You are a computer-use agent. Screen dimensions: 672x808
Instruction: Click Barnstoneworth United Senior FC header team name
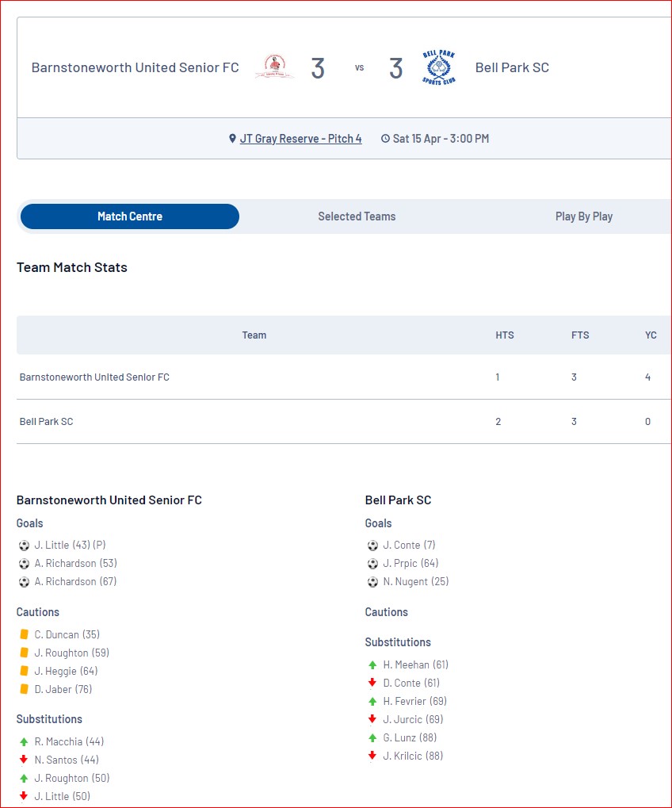[x=135, y=67]
